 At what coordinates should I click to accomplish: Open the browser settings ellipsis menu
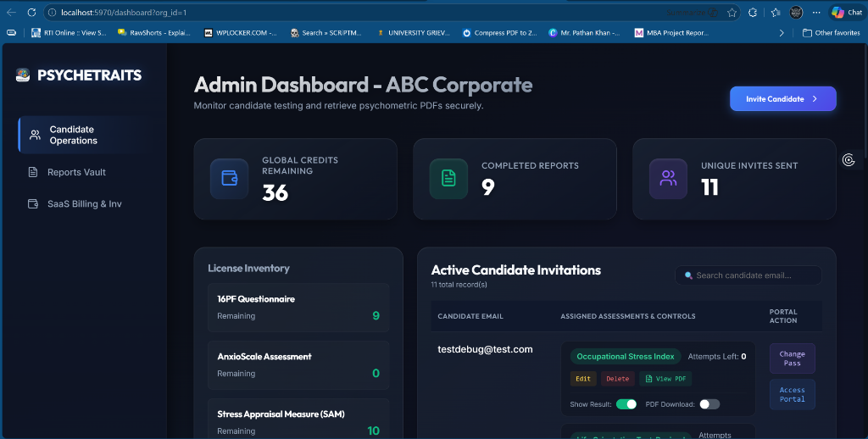tap(816, 12)
